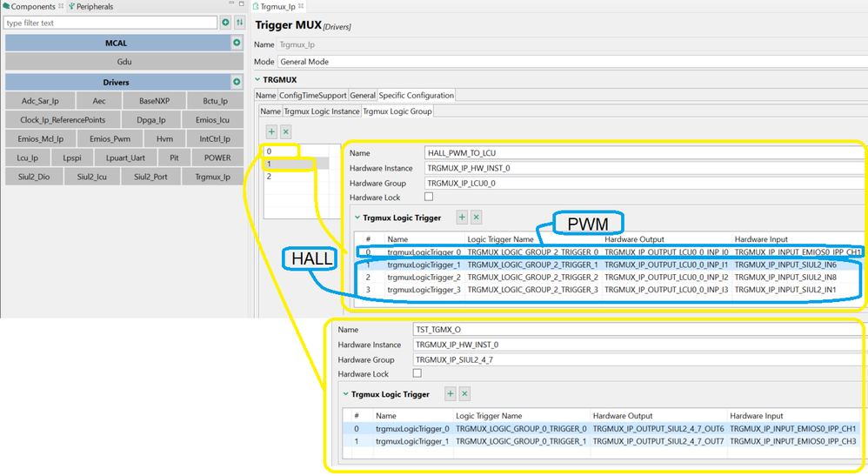Add a new Trgmux Logic Group entry

[x=271, y=132]
